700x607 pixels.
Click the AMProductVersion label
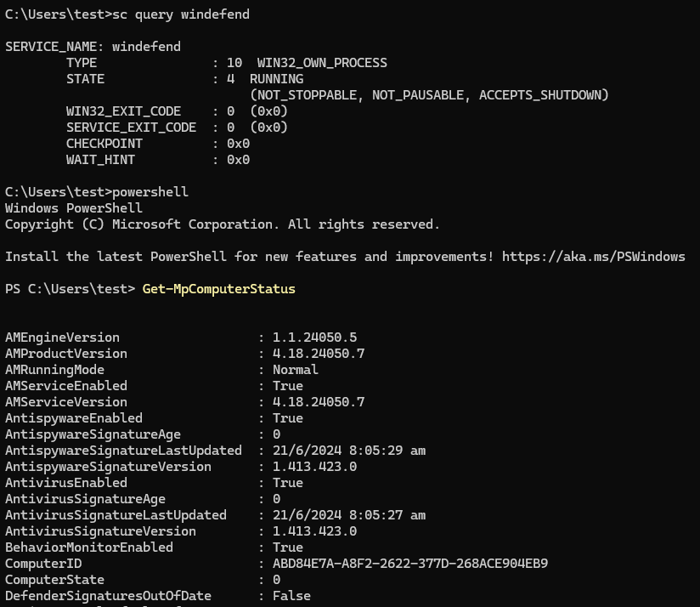pos(65,354)
